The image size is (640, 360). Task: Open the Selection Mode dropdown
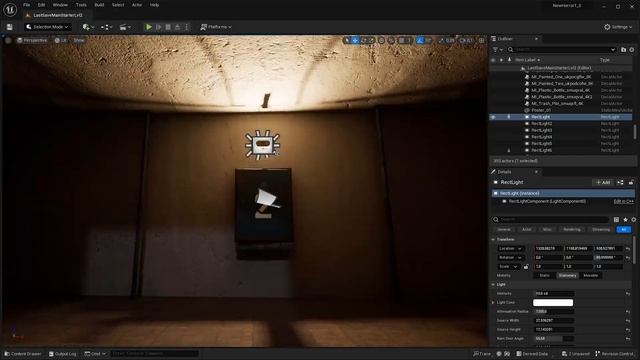47,27
